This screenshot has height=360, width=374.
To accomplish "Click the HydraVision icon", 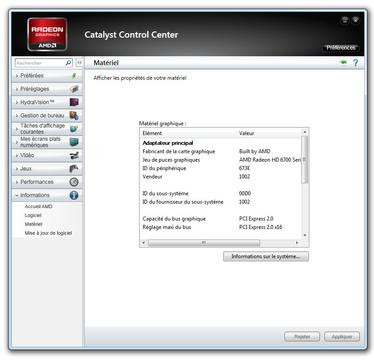I will click(x=74, y=102).
